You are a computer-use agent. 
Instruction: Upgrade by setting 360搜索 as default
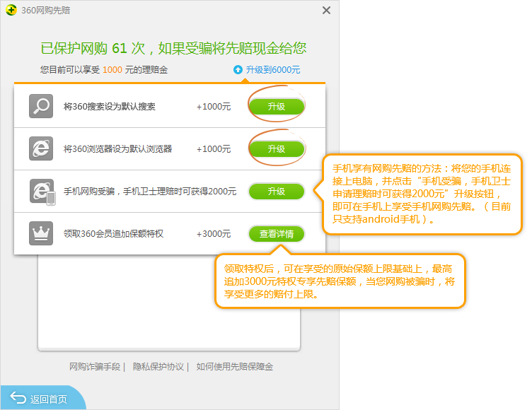coord(277,107)
